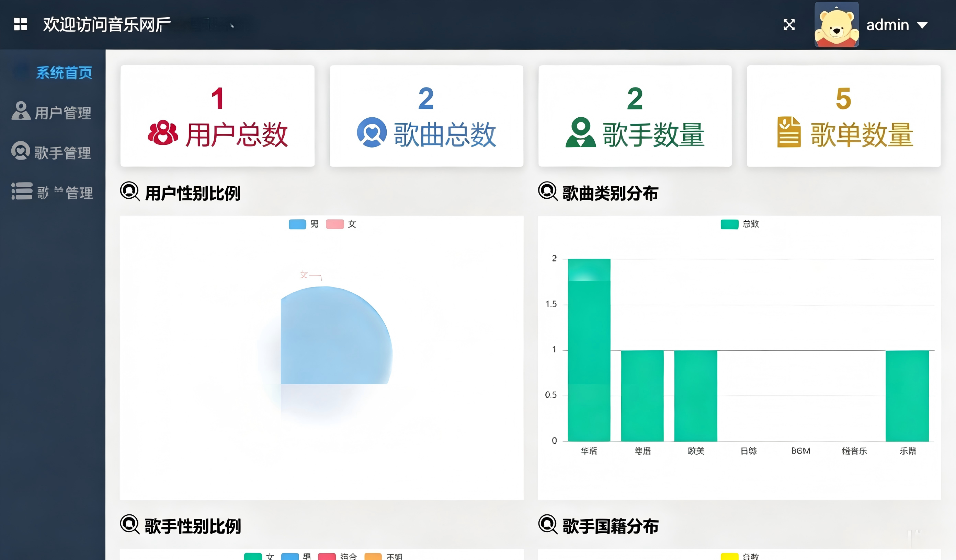Click the list icon in sidebar
Image resolution: width=956 pixels, height=560 pixels.
[22, 191]
